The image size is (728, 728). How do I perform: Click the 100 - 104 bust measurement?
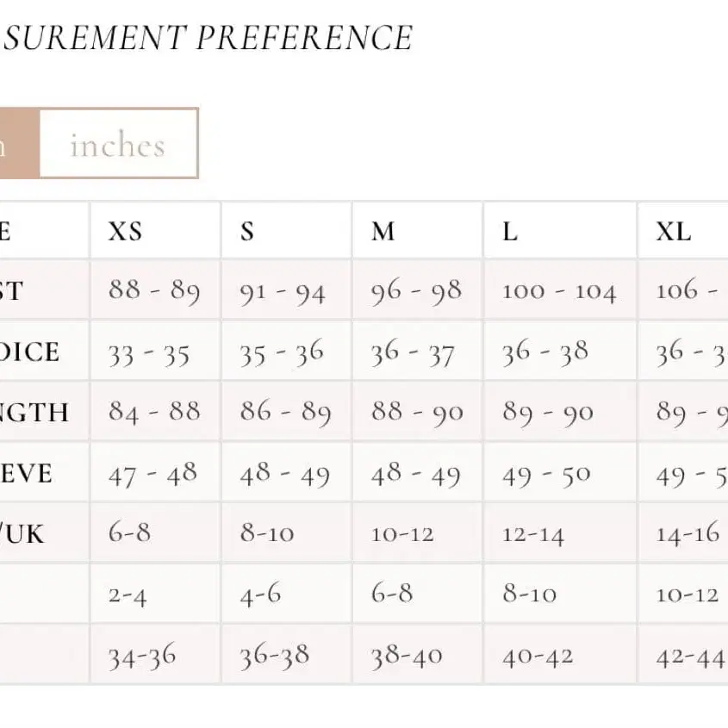(559, 290)
